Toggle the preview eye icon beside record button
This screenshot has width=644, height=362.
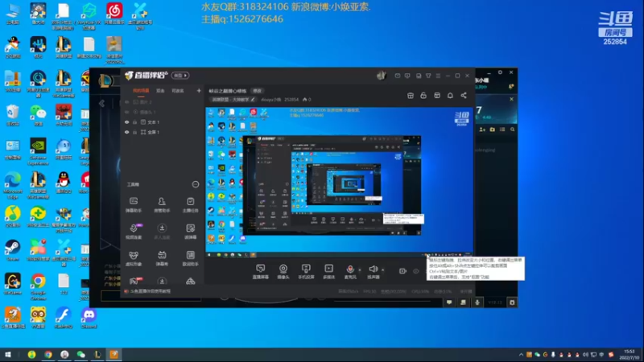(415, 271)
